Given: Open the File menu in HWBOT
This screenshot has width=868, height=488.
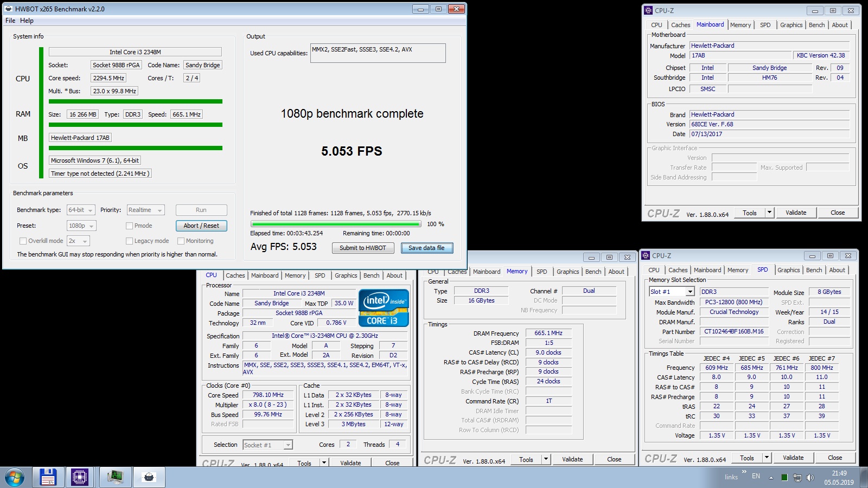Looking at the screenshot, I should [10, 21].
